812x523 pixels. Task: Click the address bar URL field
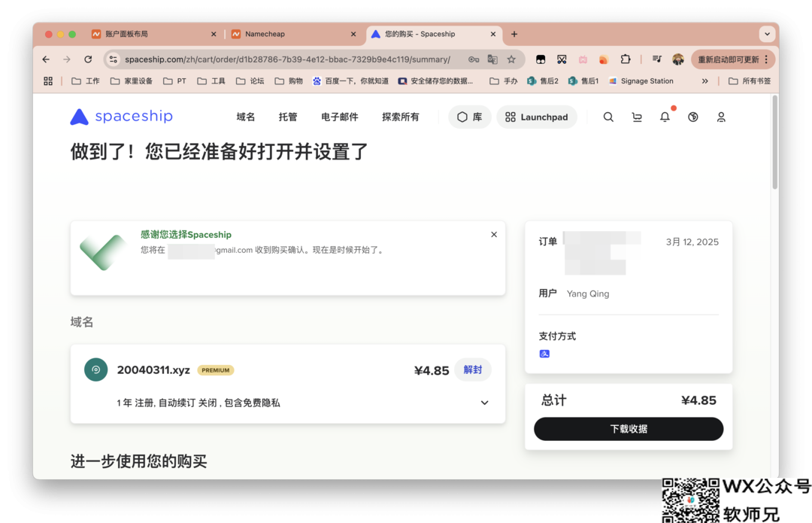(287, 59)
